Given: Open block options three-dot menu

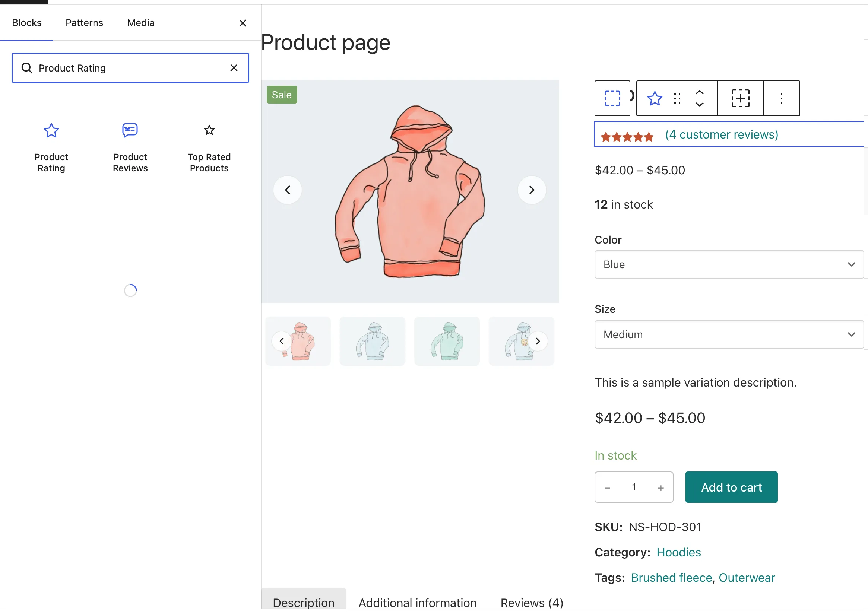Looking at the screenshot, I should click(x=781, y=98).
